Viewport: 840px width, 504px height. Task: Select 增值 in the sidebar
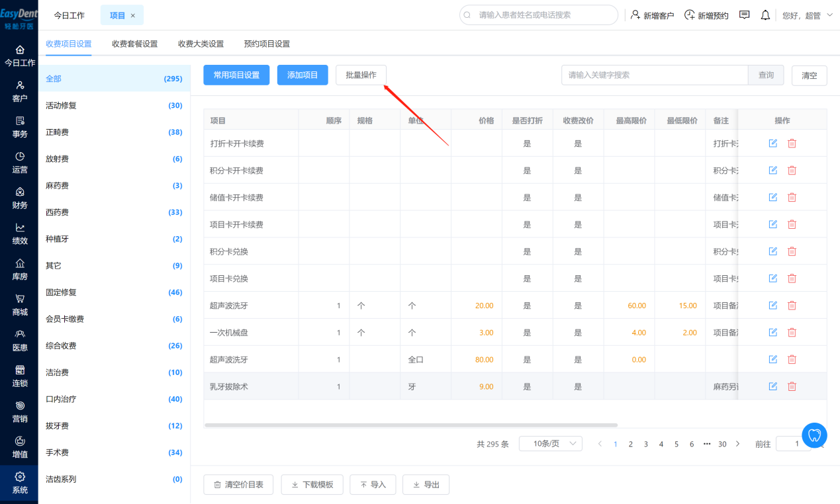(x=20, y=448)
